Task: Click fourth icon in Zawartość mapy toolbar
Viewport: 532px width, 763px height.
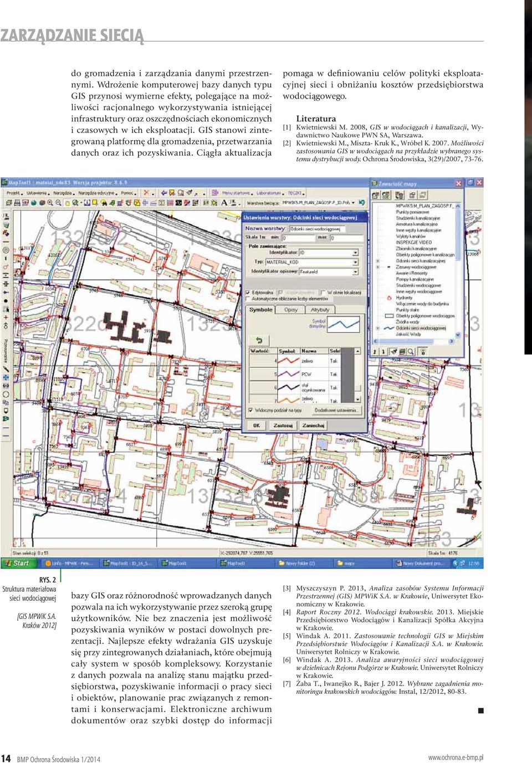Action: [x=412, y=195]
